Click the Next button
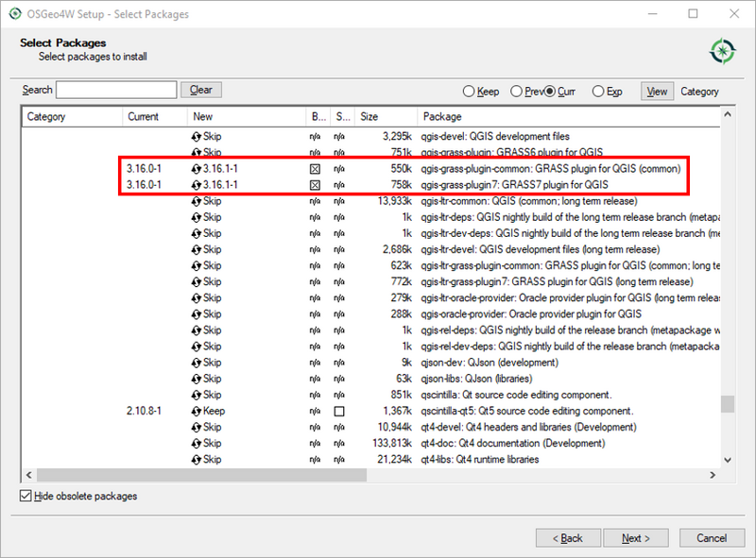The width and height of the screenshot is (756, 558). (x=635, y=538)
